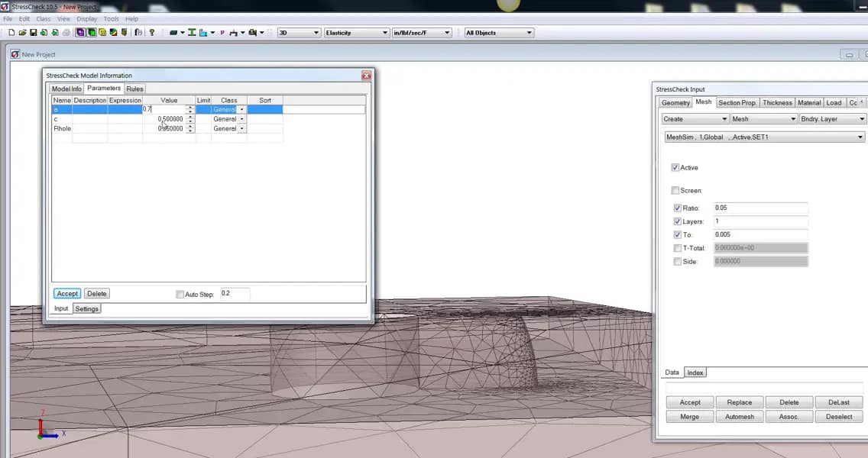Switch to the Rules tab
This screenshot has height=458, width=868.
tap(134, 89)
